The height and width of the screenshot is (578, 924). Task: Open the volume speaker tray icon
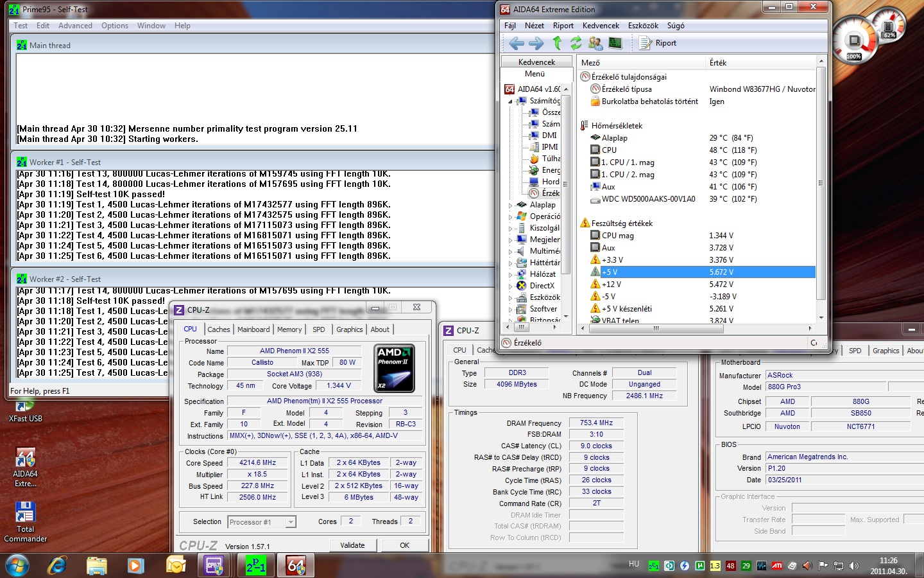(853, 566)
